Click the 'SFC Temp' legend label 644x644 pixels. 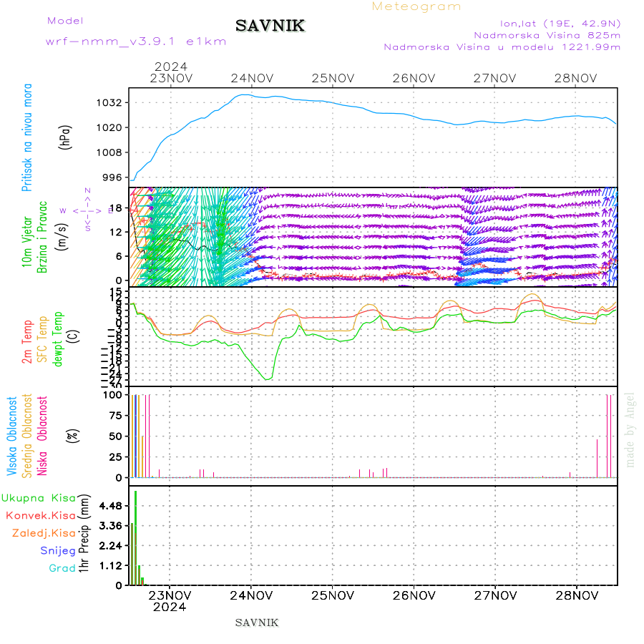(x=42, y=339)
